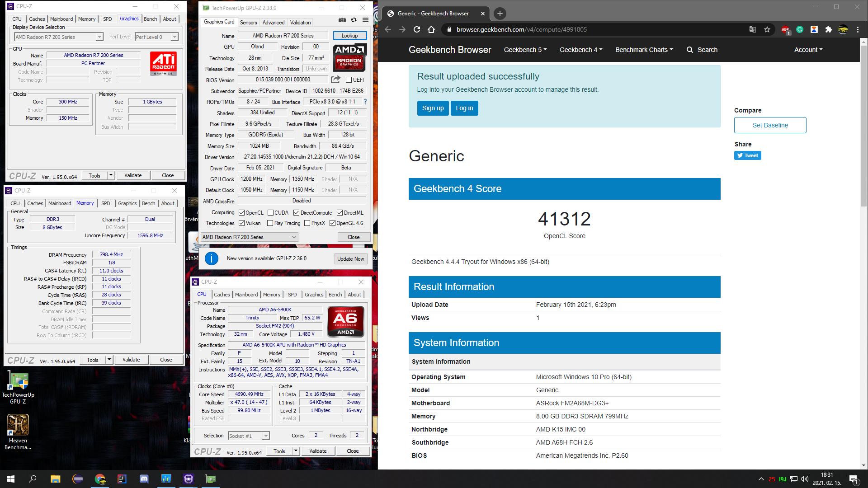Toggle the PhysX checkbox
Image resolution: width=868 pixels, height=488 pixels.
[307, 223]
